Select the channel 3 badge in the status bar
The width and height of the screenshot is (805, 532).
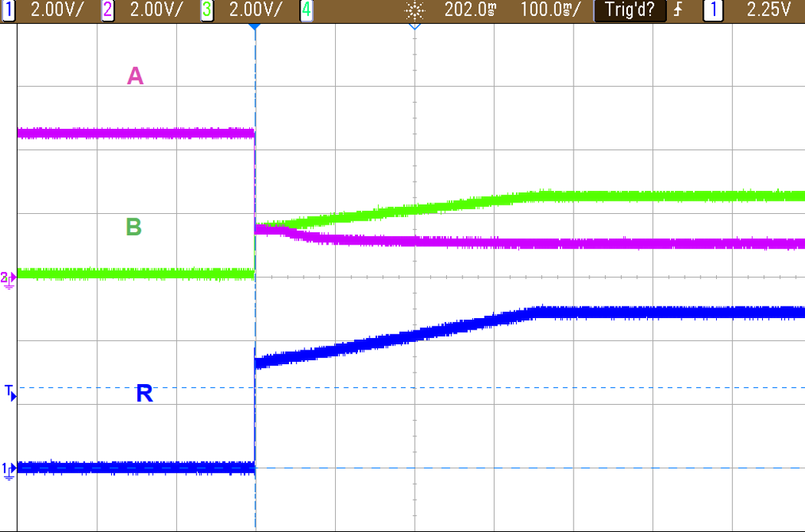pos(207,10)
